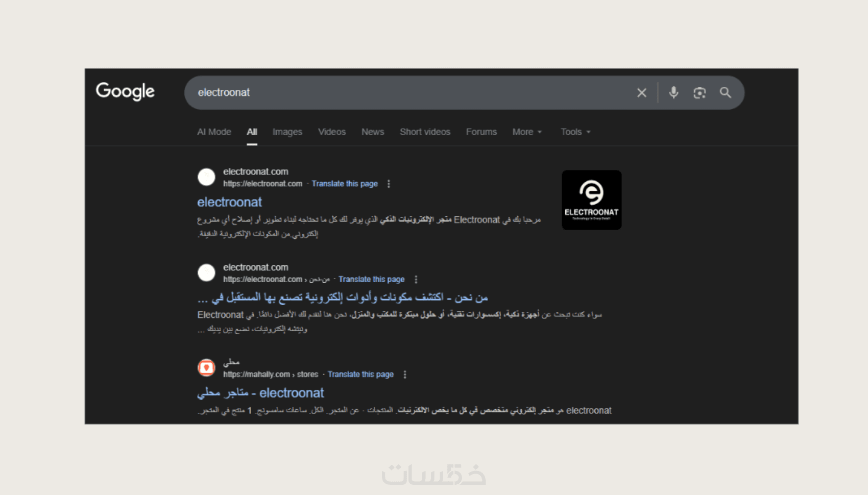Start voice search with microphone icon
This screenshot has width=868, height=495.
click(x=673, y=92)
